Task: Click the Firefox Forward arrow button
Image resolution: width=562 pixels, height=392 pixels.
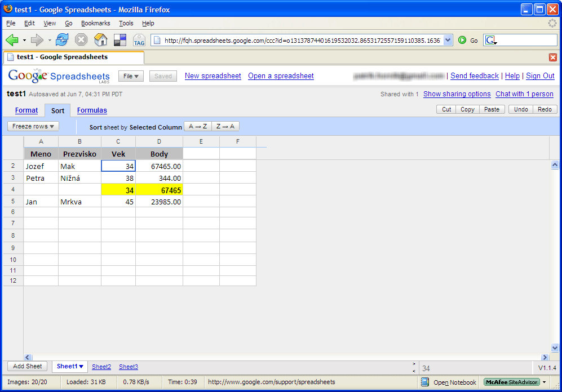Action: pyautogui.click(x=37, y=40)
